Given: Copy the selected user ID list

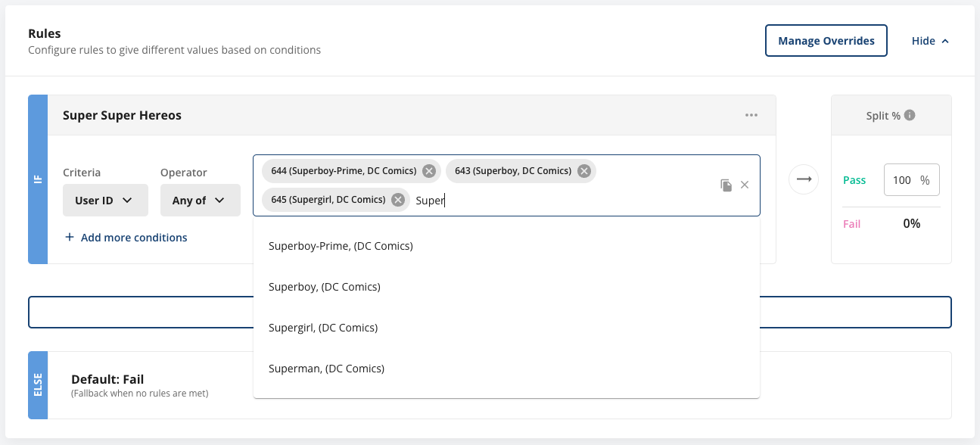Looking at the screenshot, I should tap(726, 185).
